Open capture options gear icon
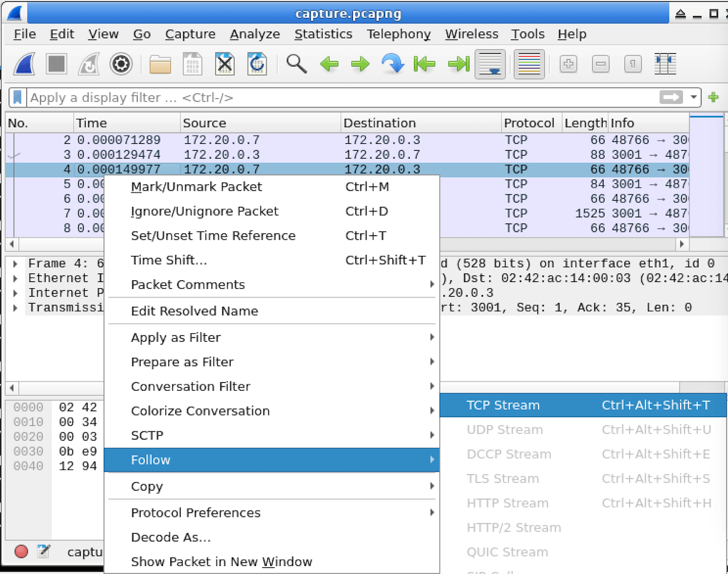The image size is (728, 574). (121, 64)
